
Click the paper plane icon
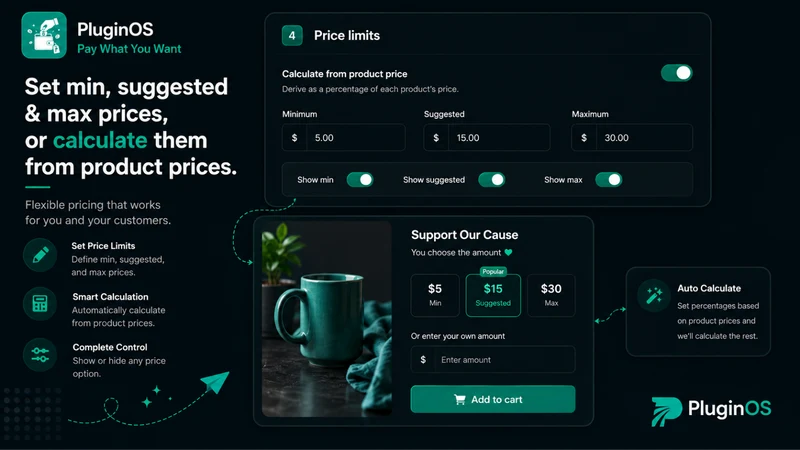pyautogui.click(x=215, y=382)
